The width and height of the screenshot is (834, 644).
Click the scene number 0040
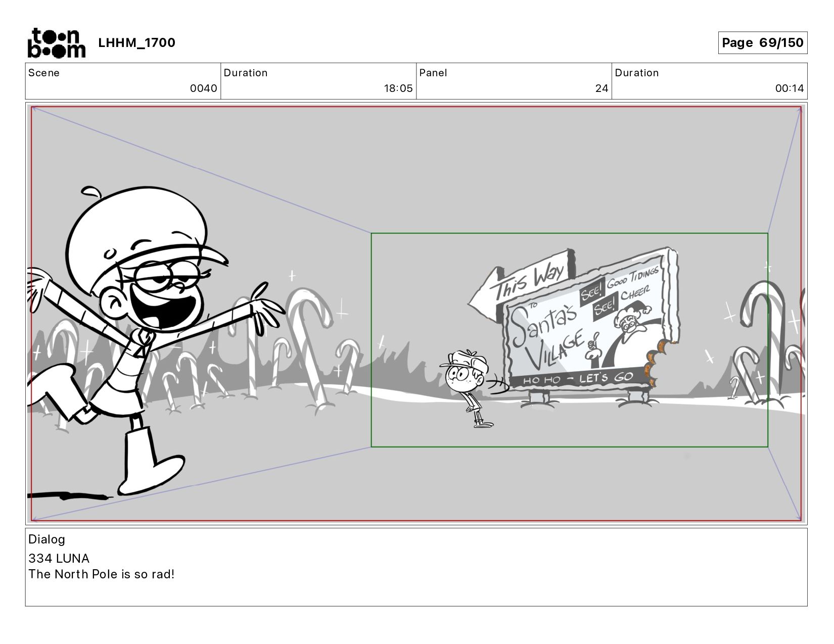[204, 88]
